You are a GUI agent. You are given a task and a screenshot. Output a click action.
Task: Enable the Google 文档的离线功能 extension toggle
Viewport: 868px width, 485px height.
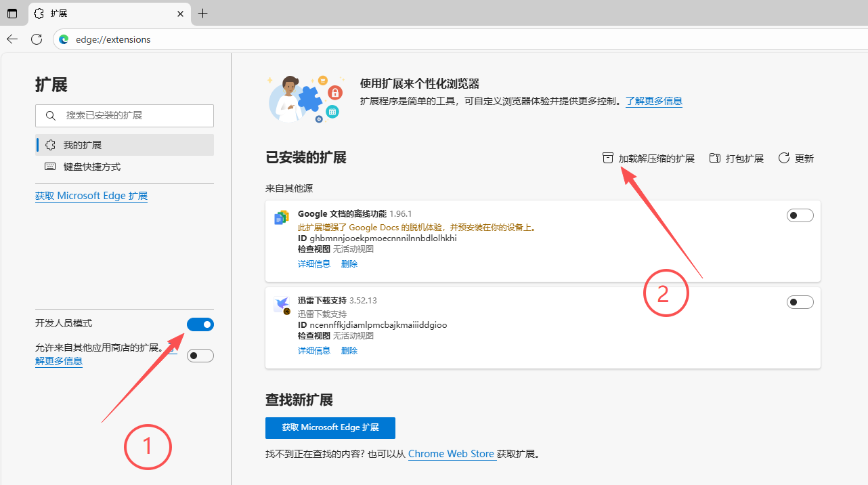click(x=800, y=215)
